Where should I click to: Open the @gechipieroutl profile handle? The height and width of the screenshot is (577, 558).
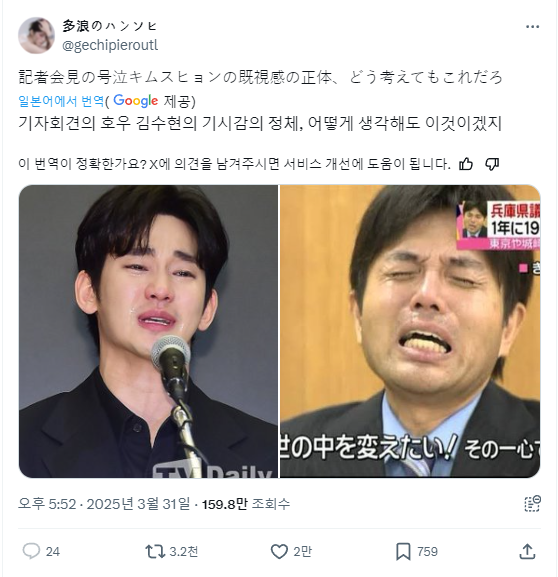click(x=110, y=45)
